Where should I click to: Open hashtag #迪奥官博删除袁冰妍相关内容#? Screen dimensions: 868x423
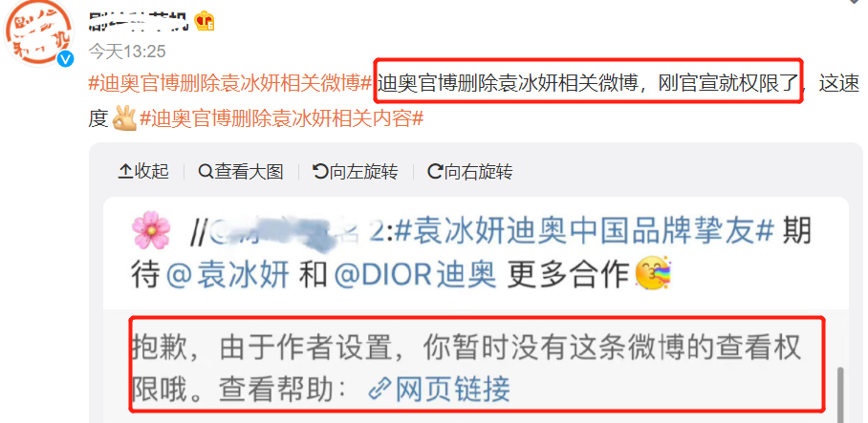coord(282,118)
